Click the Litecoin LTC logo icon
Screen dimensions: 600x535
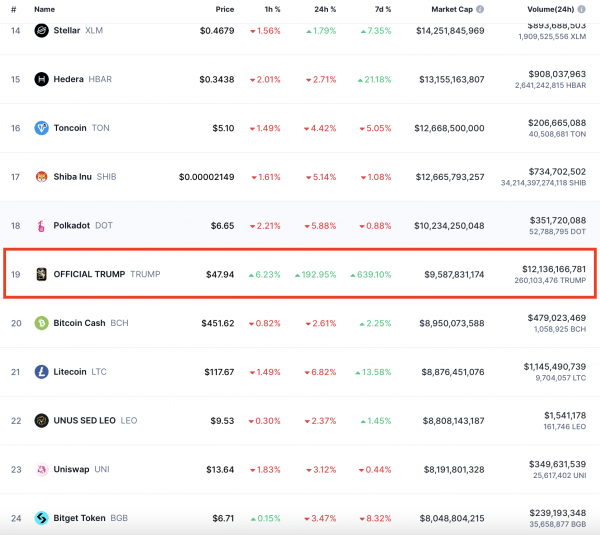coord(42,372)
